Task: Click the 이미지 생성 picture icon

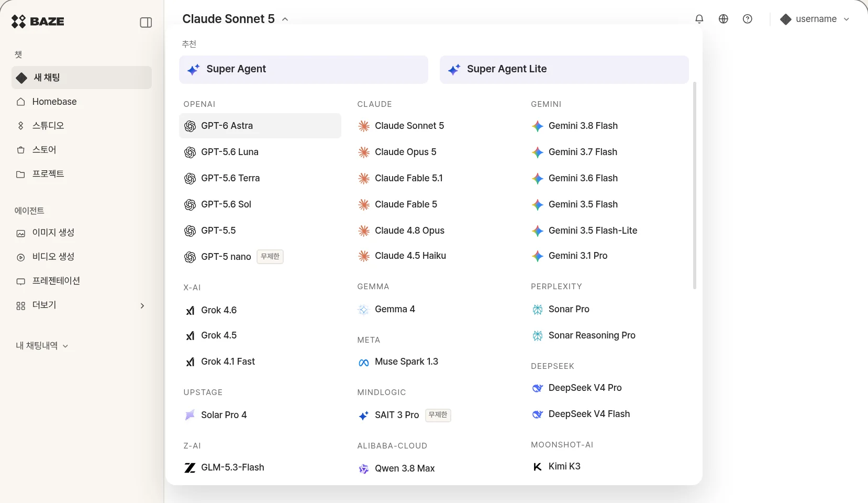Action: pyautogui.click(x=21, y=233)
